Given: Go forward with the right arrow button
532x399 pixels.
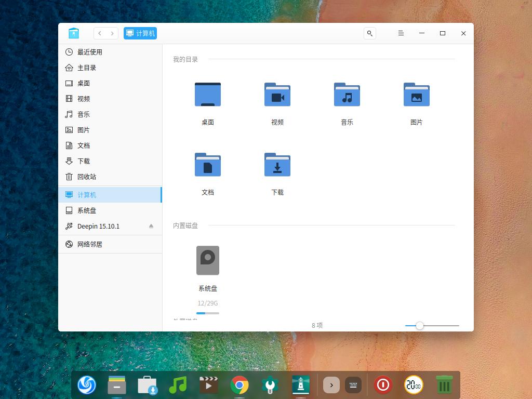Looking at the screenshot, I should (112, 33).
